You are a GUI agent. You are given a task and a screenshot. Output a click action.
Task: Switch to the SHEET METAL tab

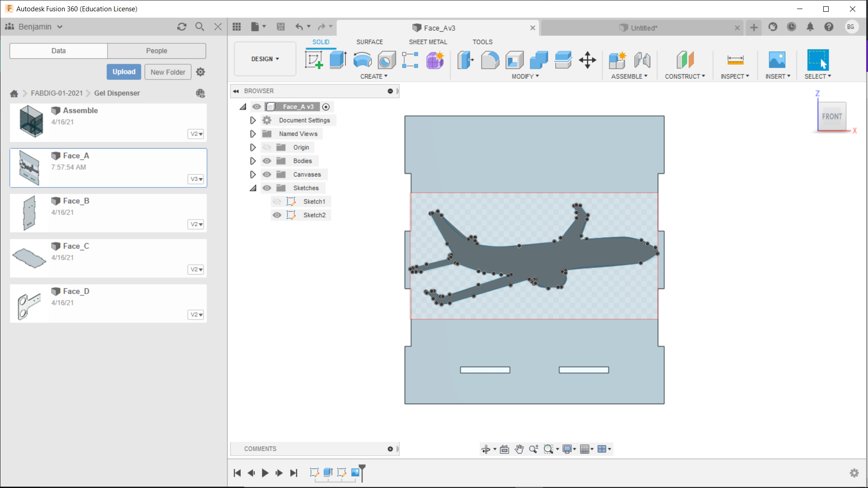tap(428, 42)
